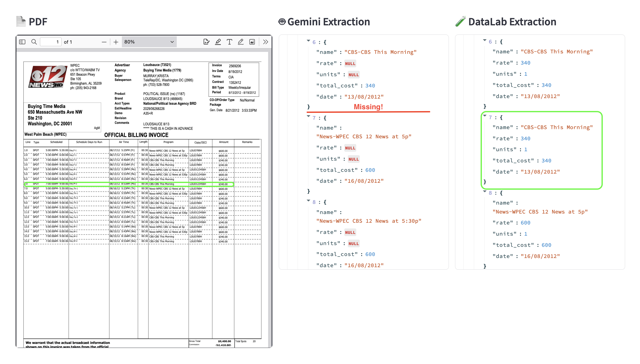
Task: Click the gross total '$9,400.00'
Action: coord(224,341)
